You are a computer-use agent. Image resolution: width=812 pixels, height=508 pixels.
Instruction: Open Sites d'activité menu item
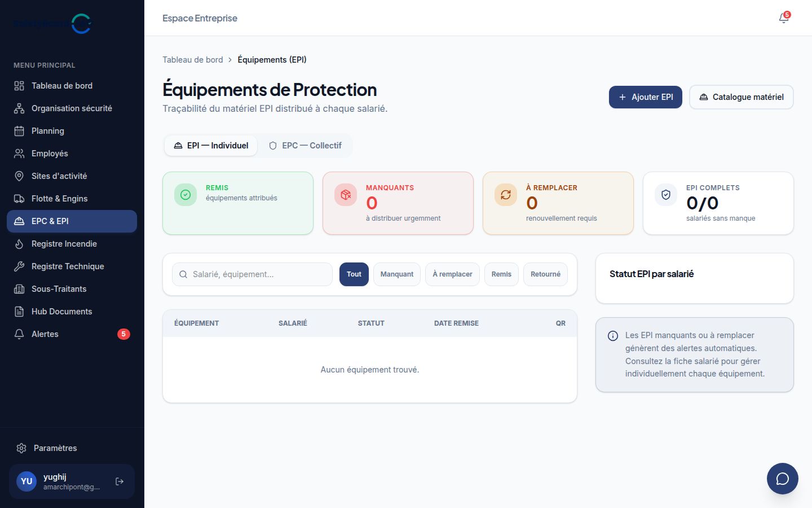coord(72,176)
